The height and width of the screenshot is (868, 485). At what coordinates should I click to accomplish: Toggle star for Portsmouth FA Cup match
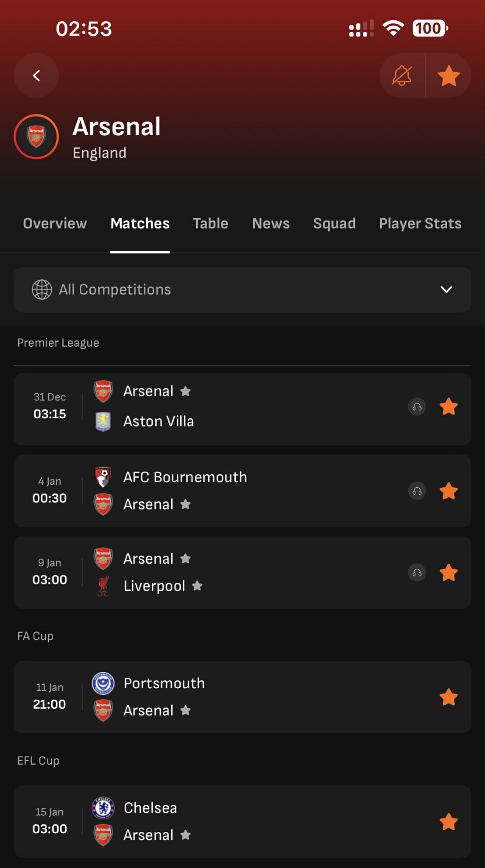pyautogui.click(x=449, y=697)
